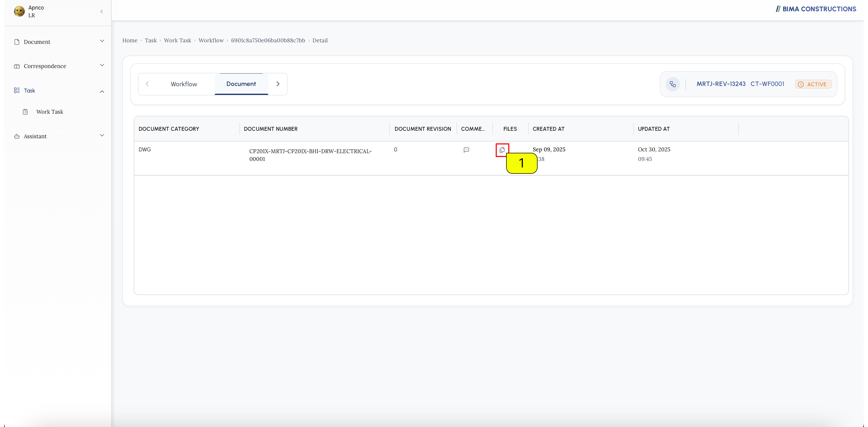Screen dimensions: 868x427
Task: Open the Correspondence menu item
Action: 45,66
